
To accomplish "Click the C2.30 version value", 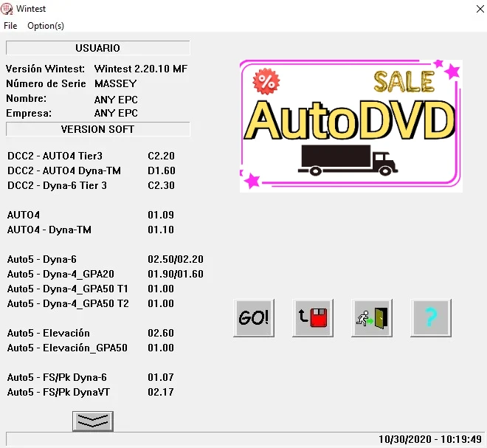I will (x=161, y=185).
